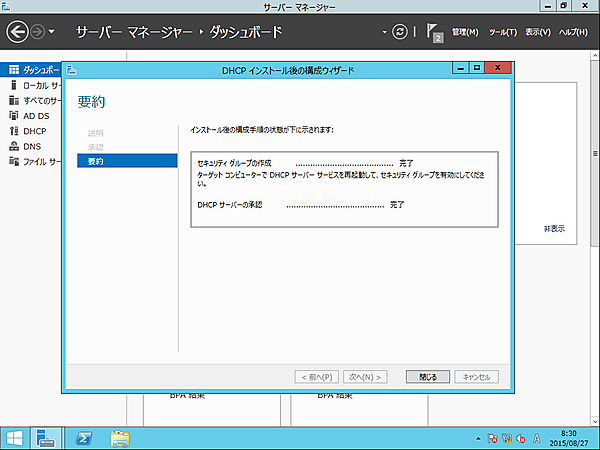The height and width of the screenshot is (450, 600).
Task: Click the forward arrow navigation button
Action: (x=38, y=32)
